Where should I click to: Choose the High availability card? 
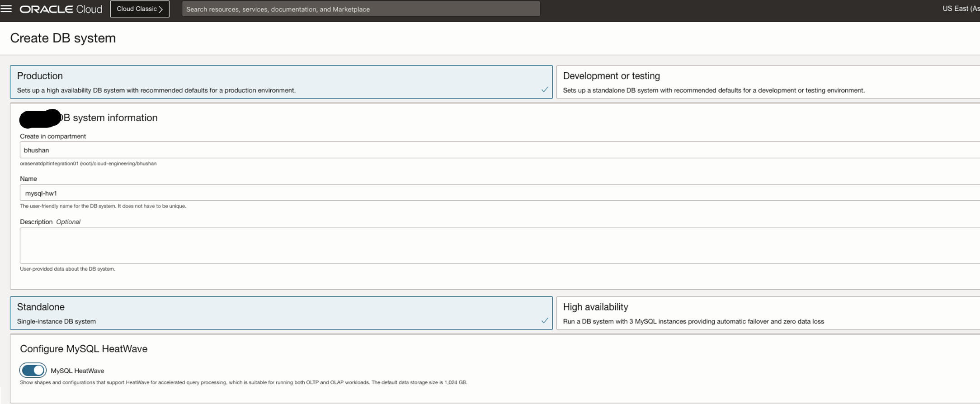[768, 313]
